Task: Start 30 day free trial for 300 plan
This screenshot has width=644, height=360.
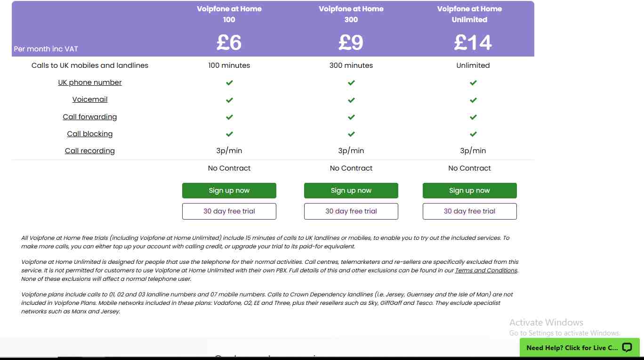Action: pos(351,211)
